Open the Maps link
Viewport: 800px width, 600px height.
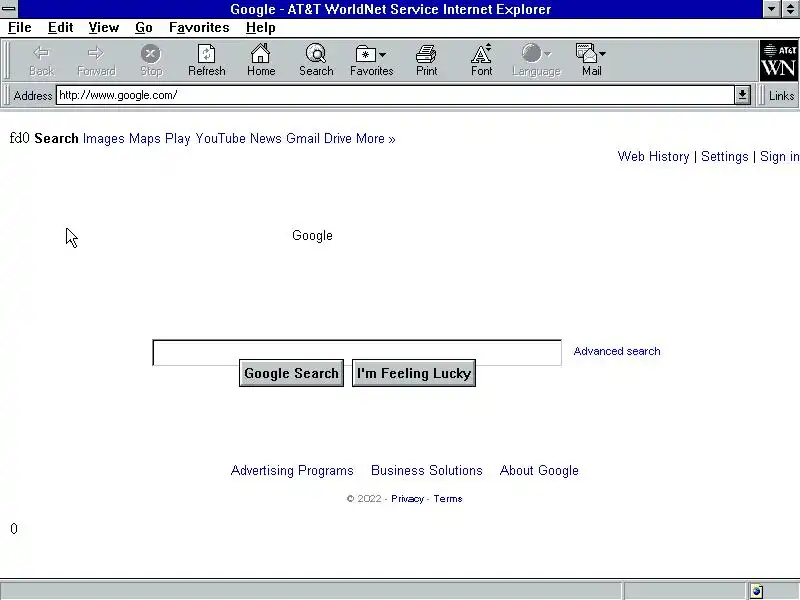tap(145, 139)
